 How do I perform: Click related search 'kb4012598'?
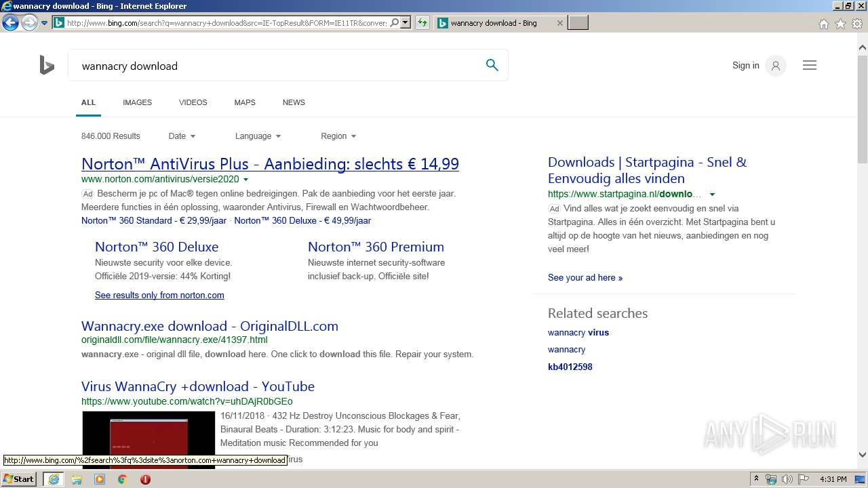[x=570, y=367]
